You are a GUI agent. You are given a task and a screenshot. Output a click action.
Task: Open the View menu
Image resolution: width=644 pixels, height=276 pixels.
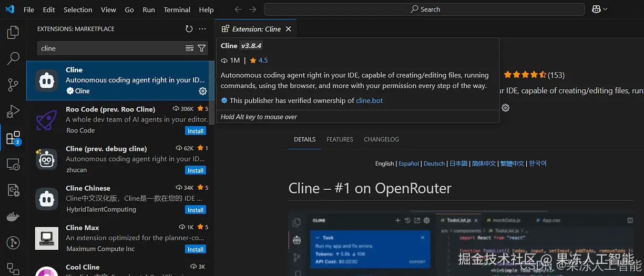pos(108,9)
